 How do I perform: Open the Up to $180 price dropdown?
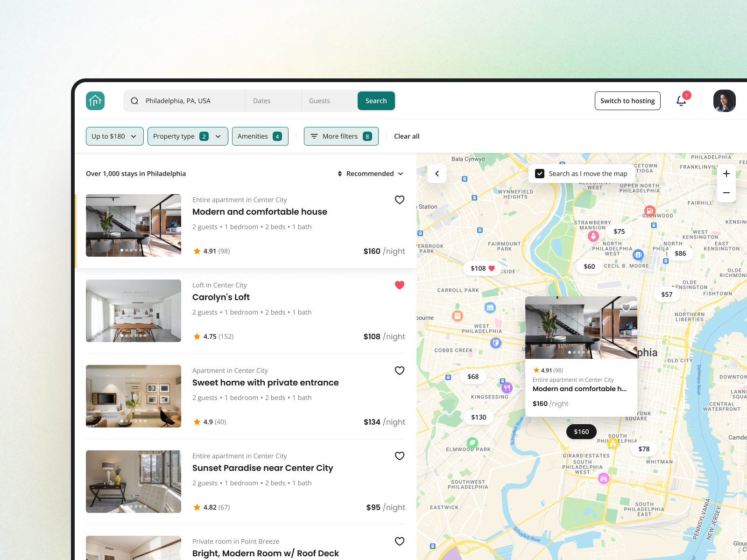(x=115, y=136)
